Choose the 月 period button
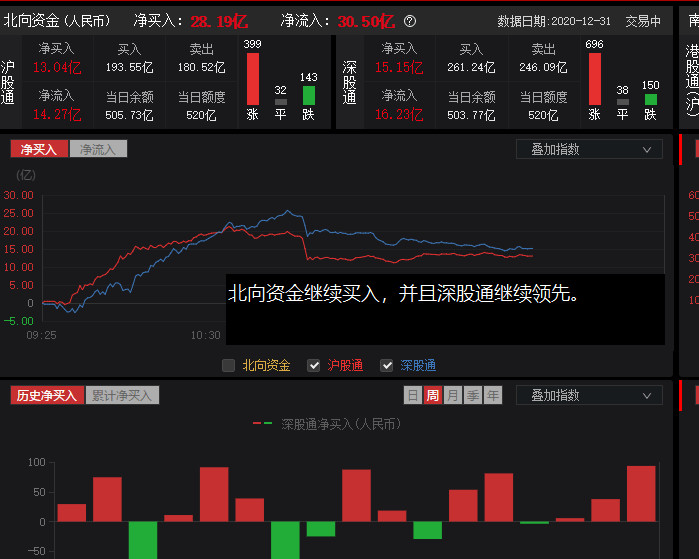 (x=453, y=395)
